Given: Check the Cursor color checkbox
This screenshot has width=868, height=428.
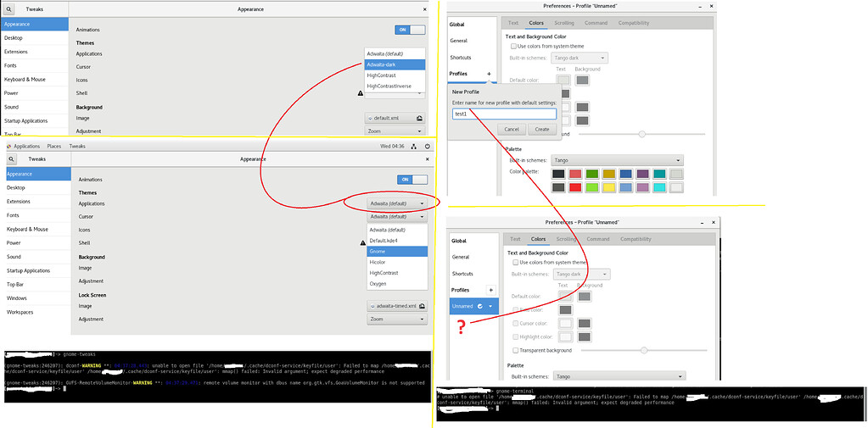Looking at the screenshot, I should tap(516, 323).
